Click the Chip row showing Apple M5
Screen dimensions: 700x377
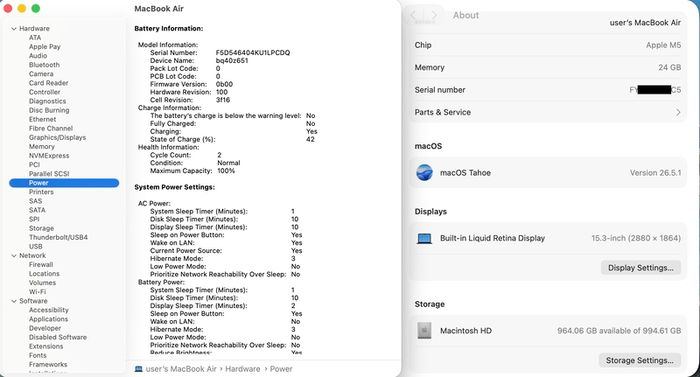coord(548,45)
